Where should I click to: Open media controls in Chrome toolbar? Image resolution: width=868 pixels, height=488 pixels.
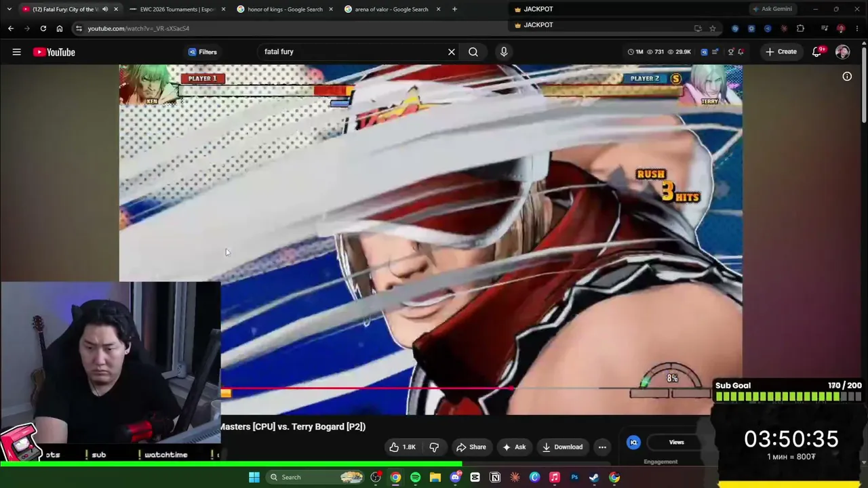click(x=825, y=28)
